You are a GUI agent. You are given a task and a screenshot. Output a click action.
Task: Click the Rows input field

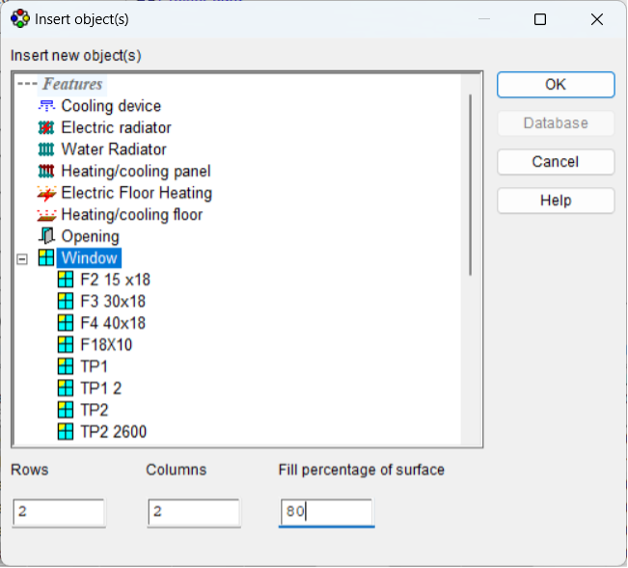click(x=59, y=513)
